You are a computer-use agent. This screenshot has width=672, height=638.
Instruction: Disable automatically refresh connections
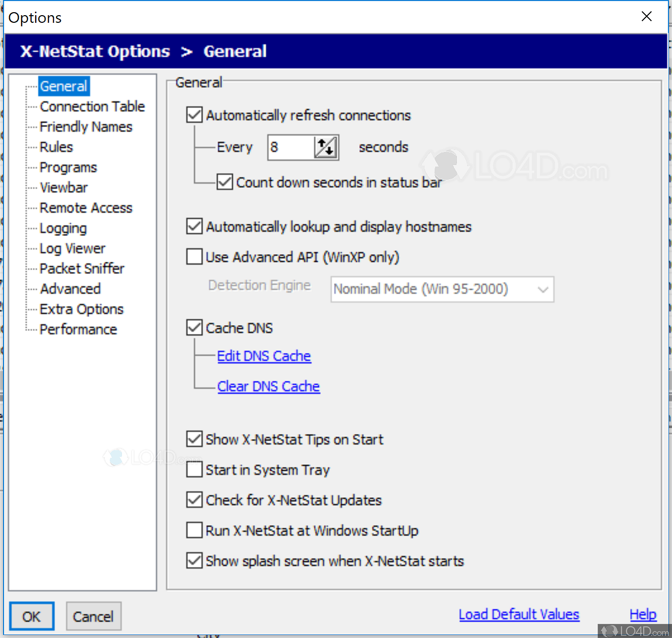click(194, 114)
